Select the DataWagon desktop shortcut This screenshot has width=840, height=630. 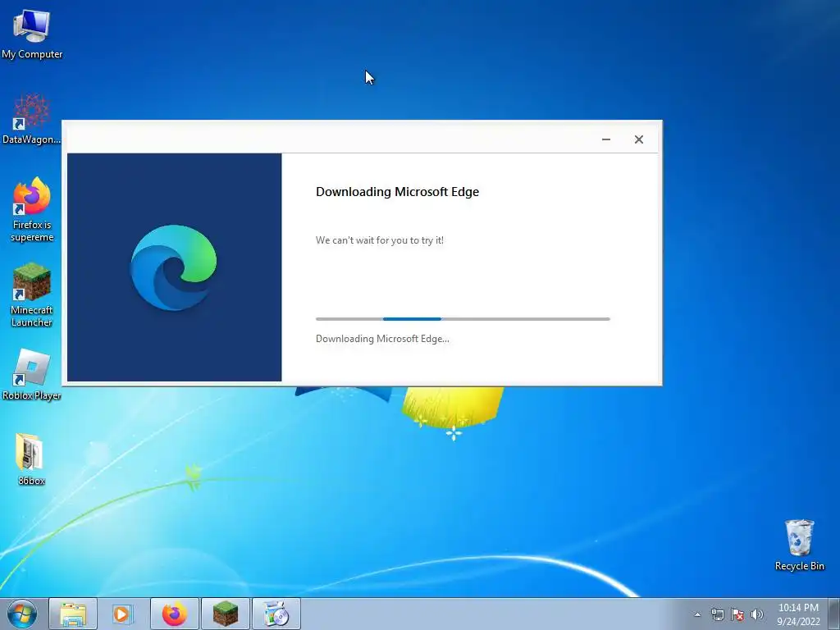32,119
